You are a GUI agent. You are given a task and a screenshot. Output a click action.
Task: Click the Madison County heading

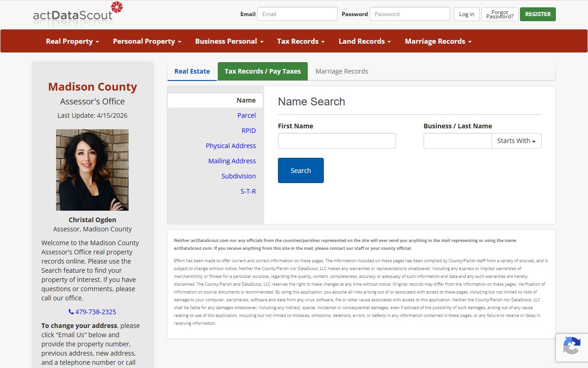[x=92, y=87]
